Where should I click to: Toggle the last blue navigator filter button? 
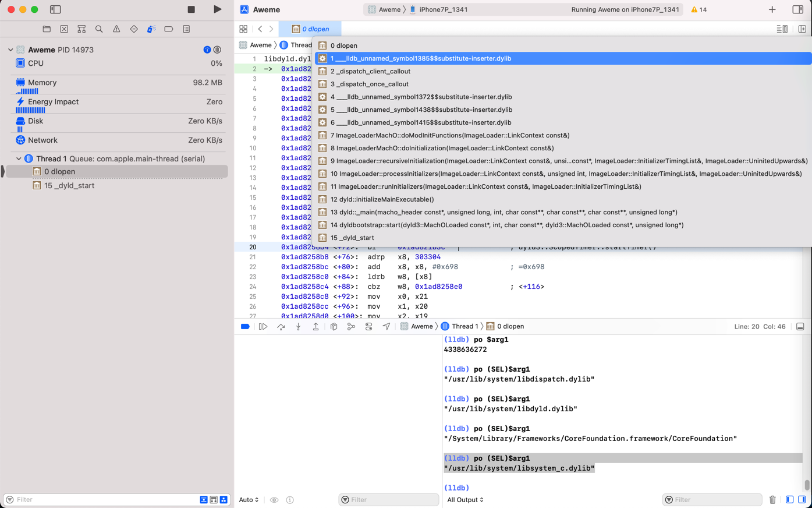pyautogui.click(x=224, y=500)
